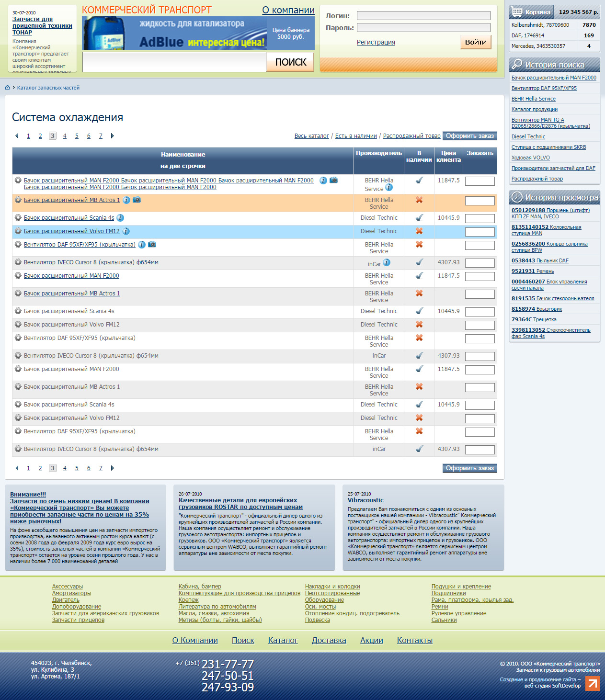Open info icon beside Бачок расширительный MB Actros 1
This screenshot has width=605, height=700.
pos(126,200)
